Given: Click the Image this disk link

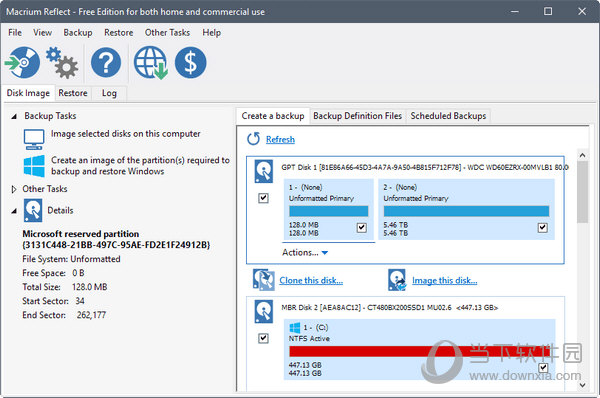Looking at the screenshot, I should [445, 281].
